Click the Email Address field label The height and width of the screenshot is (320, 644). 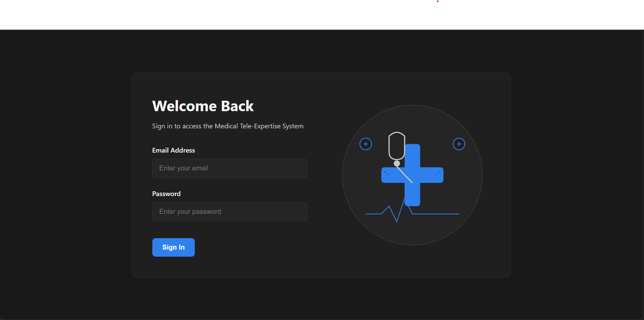(x=174, y=150)
